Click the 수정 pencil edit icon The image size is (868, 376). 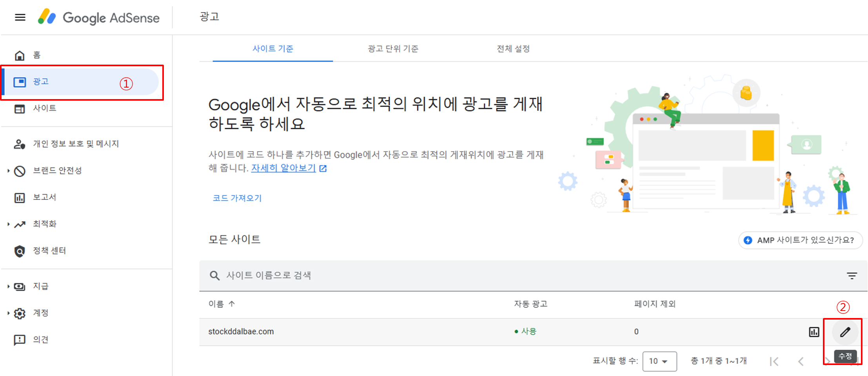845,332
